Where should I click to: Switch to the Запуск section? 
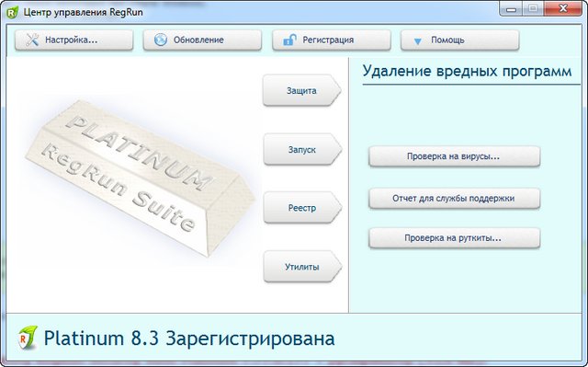point(302,149)
